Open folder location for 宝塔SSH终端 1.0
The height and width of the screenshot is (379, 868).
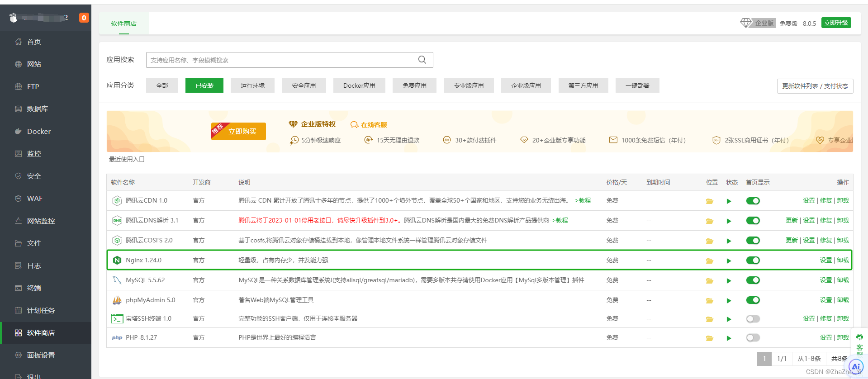(709, 319)
